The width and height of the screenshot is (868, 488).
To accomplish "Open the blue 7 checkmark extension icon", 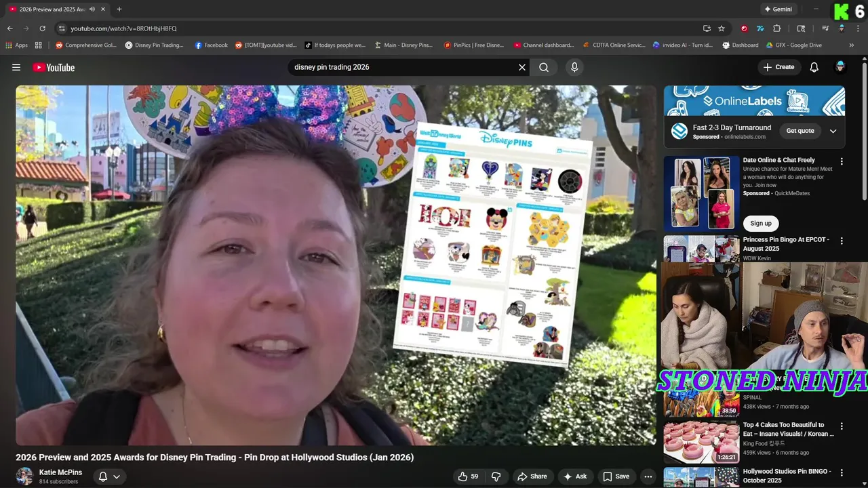I will pos(760,28).
